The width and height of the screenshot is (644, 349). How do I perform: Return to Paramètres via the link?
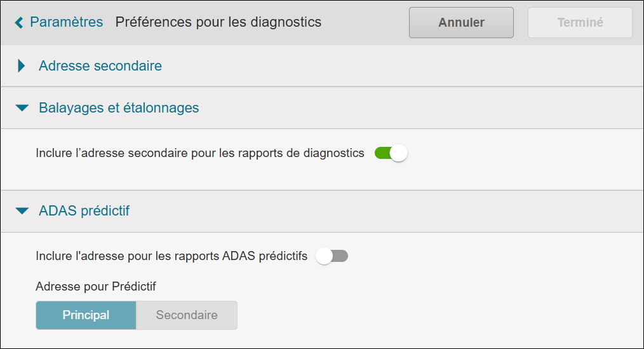(x=66, y=22)
